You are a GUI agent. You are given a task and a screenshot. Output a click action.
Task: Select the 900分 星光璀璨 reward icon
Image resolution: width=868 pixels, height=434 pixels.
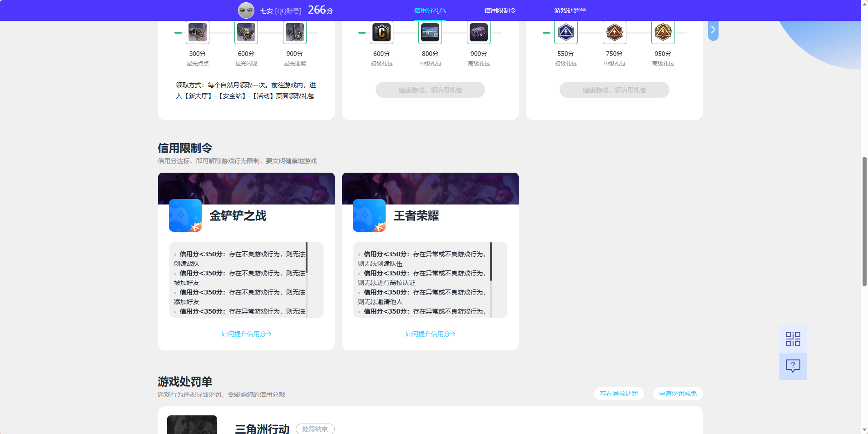pos(295,32)
